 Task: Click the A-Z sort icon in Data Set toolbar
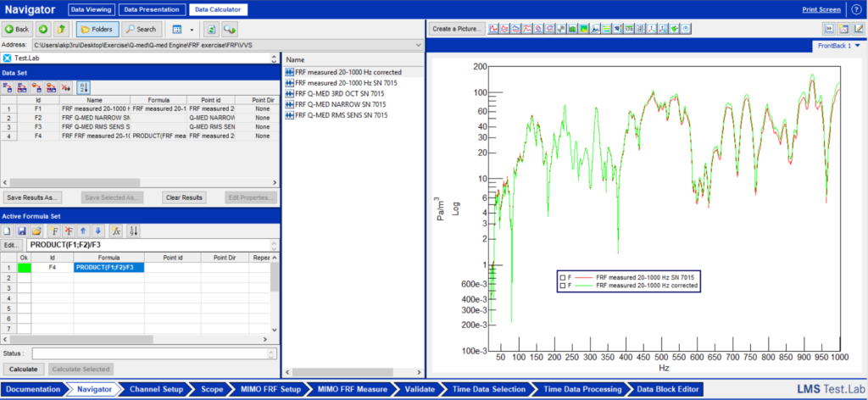(x=83, y=87)
